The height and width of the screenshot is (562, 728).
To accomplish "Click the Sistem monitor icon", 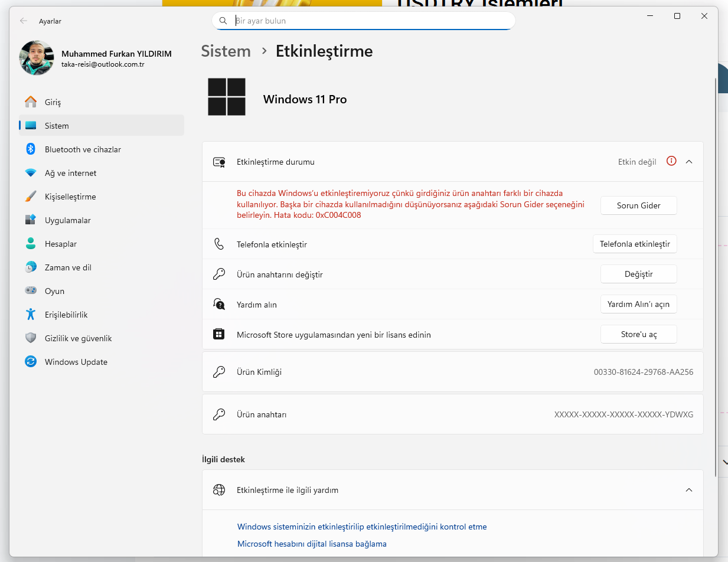I will (31, 126).
